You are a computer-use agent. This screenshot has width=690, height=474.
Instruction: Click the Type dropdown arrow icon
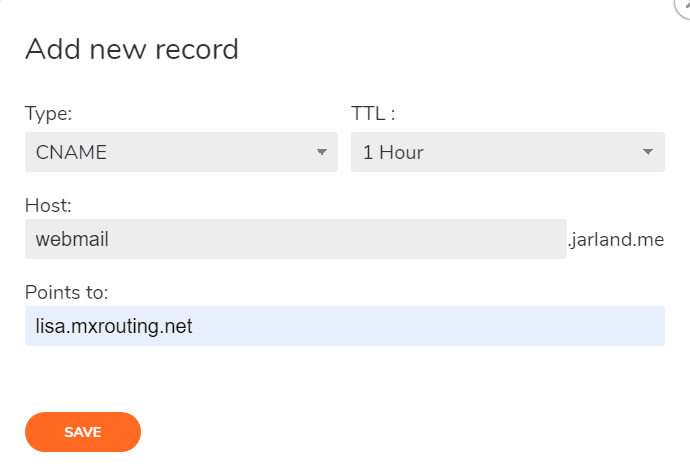click(x=321, y=153)
